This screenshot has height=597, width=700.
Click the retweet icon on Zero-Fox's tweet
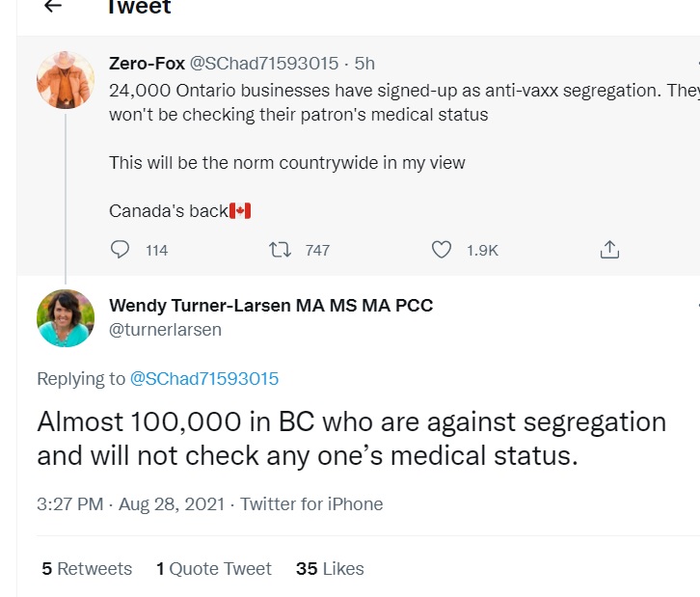tap(281, 250)
